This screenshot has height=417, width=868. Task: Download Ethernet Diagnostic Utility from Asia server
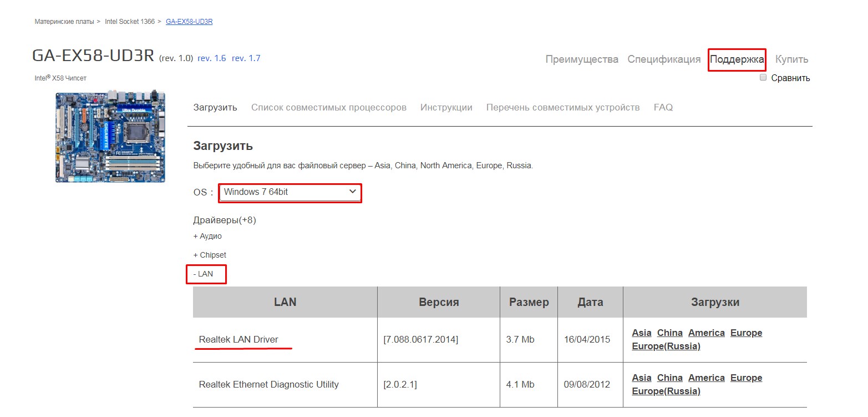coord(642,378)
